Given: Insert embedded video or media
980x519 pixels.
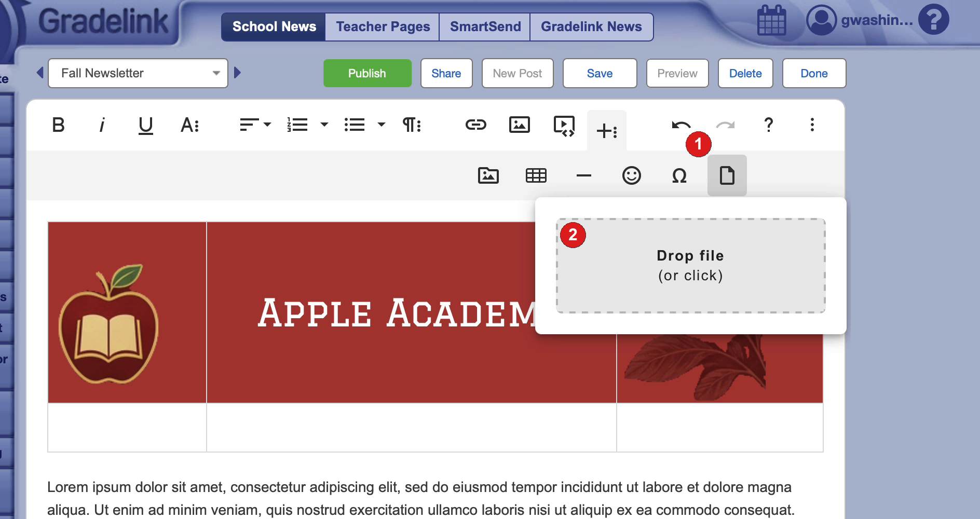Looking at the screenshot, I should (x=564, y=126).
